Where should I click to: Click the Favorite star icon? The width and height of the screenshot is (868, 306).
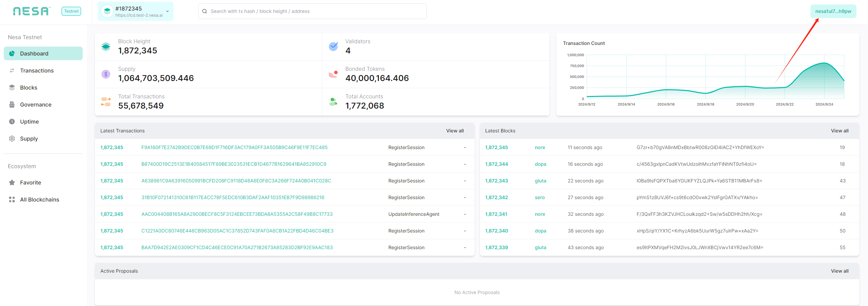point(12,182)
